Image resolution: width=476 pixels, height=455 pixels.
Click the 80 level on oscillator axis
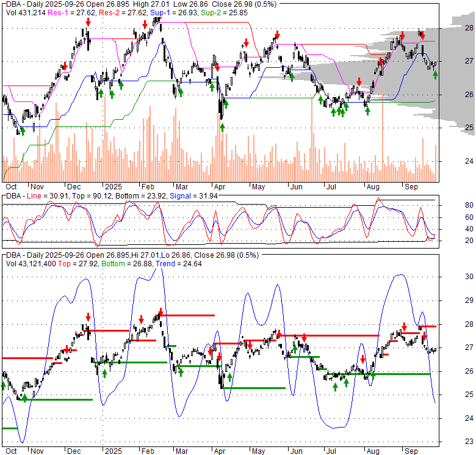(469, 205)
